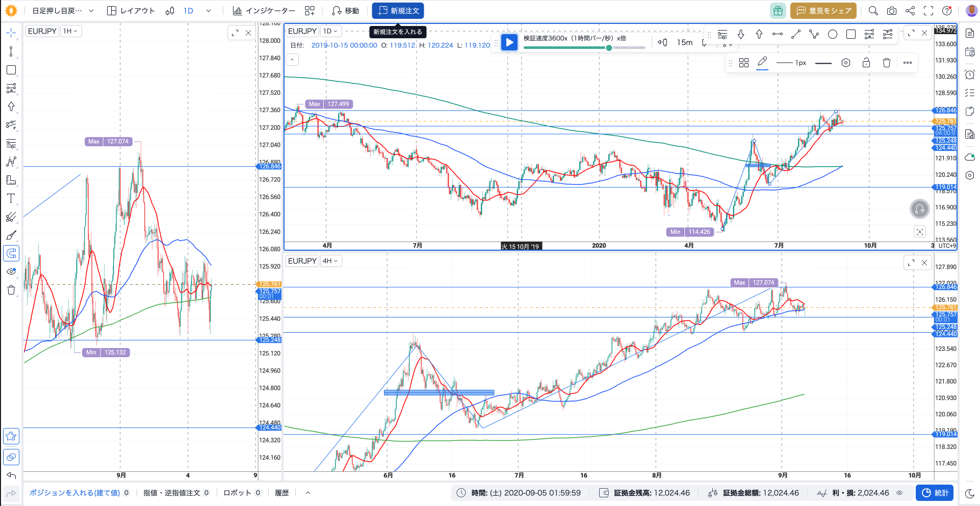Toggle profit and loss visibility eye

pyautogui.click(x=900, y=493)
